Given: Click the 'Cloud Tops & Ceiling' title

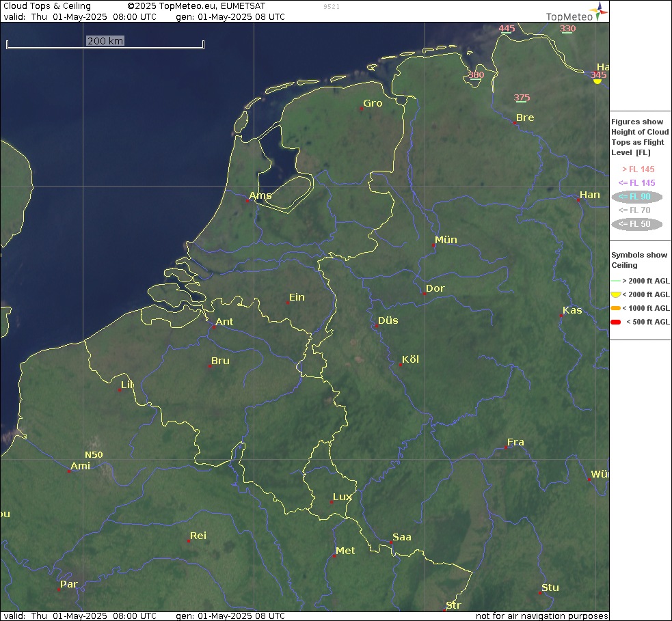Looking at the screenshot, I should tap(46, 6).
